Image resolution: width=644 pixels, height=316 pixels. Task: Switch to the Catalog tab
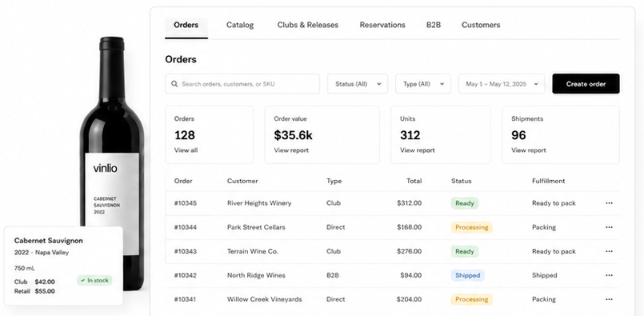coord(240,25)
